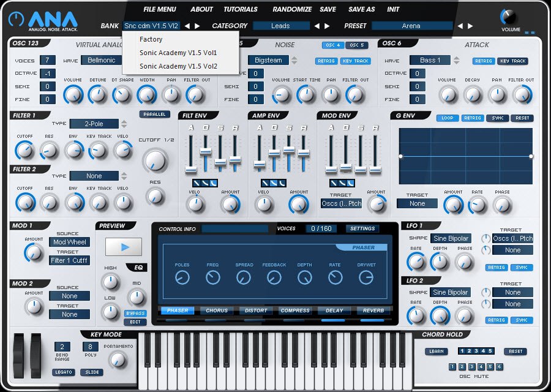
Task: Click the Mod 1 Amount knob
Action: coord(34,253)
